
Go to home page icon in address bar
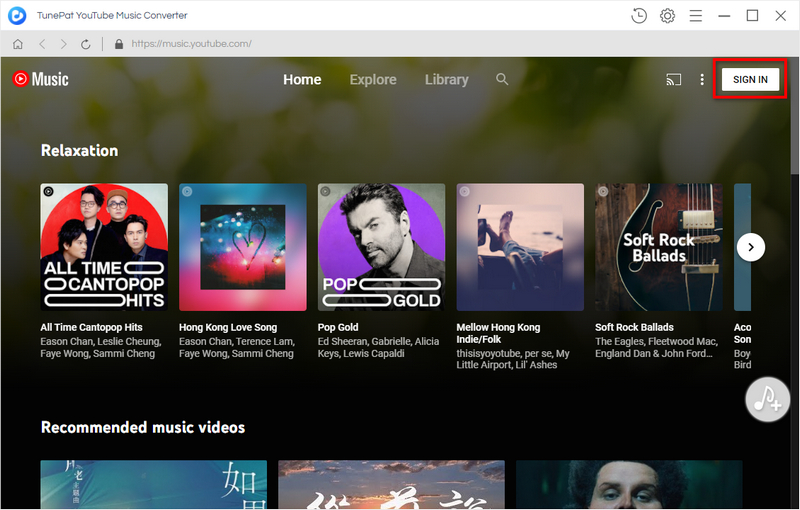[x=18, y=44]
